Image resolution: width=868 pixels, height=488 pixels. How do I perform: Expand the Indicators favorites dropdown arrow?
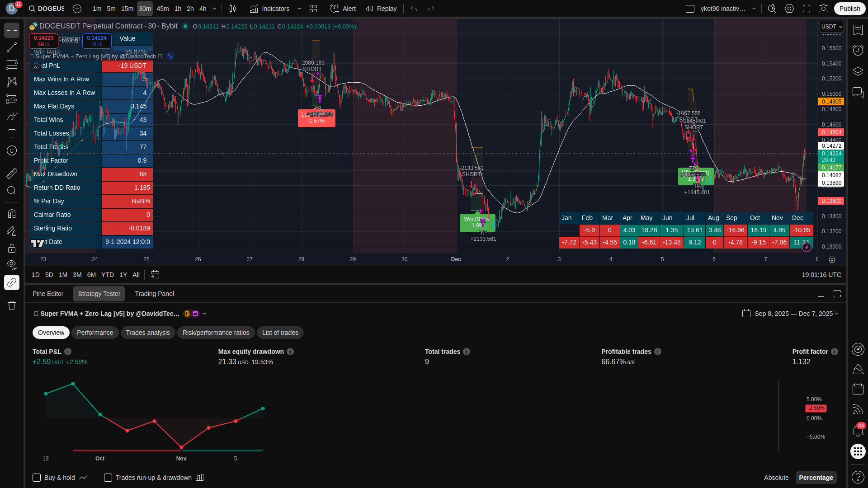coord(299,9)
